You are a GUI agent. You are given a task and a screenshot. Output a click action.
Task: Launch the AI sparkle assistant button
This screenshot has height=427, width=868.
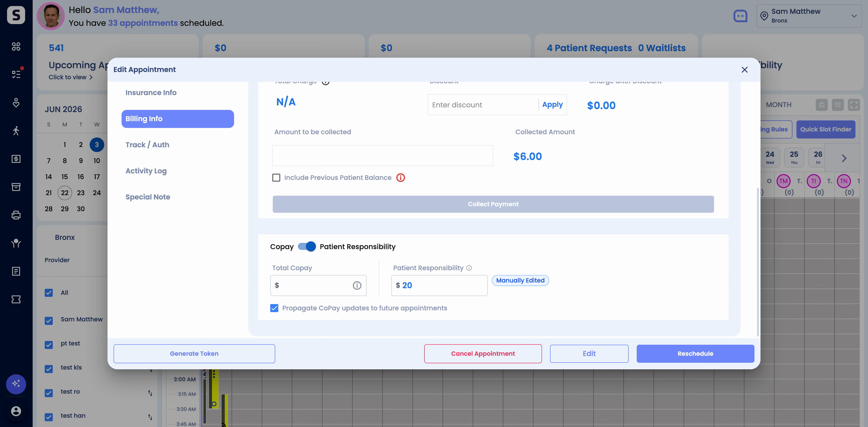(16, 384)
